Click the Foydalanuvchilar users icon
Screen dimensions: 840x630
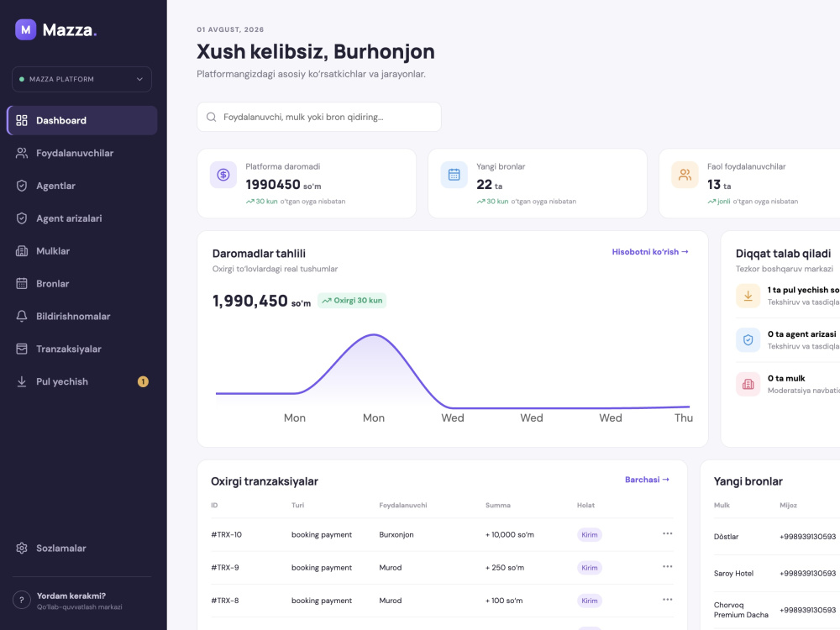[x=22, y=153]
